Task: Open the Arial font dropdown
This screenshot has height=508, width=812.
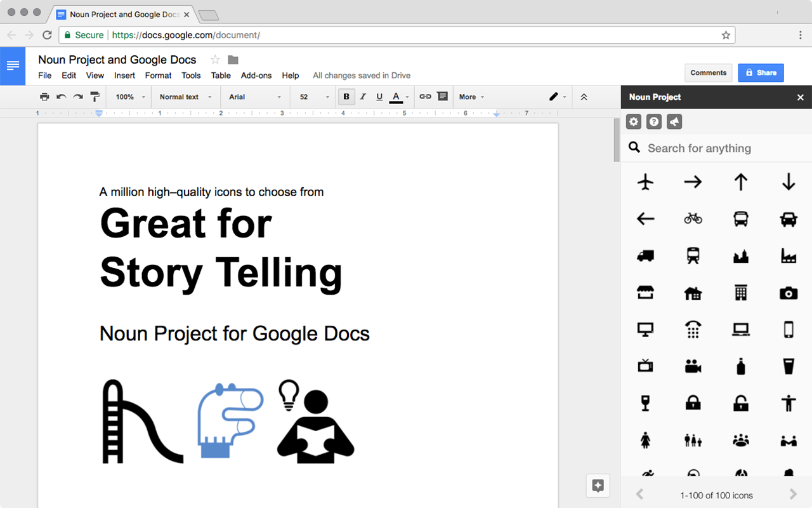Action: (x=255, y=97)
